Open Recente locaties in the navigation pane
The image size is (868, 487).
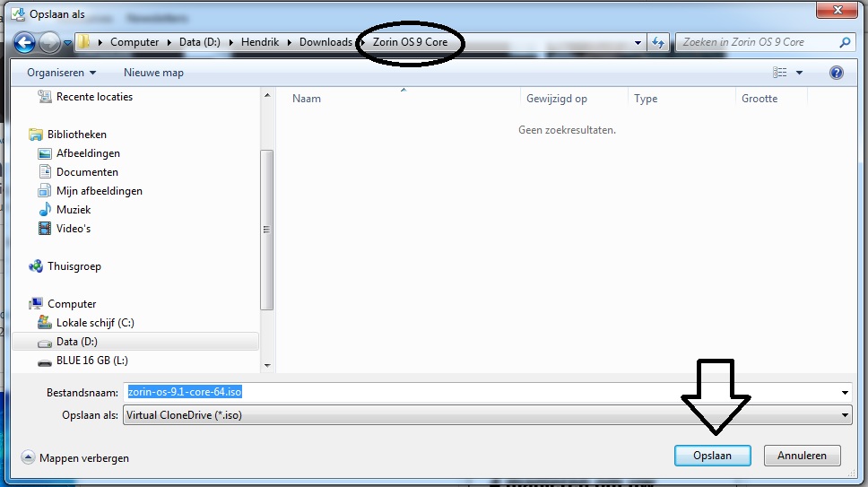pyautogui.click(x=94, y=97)
